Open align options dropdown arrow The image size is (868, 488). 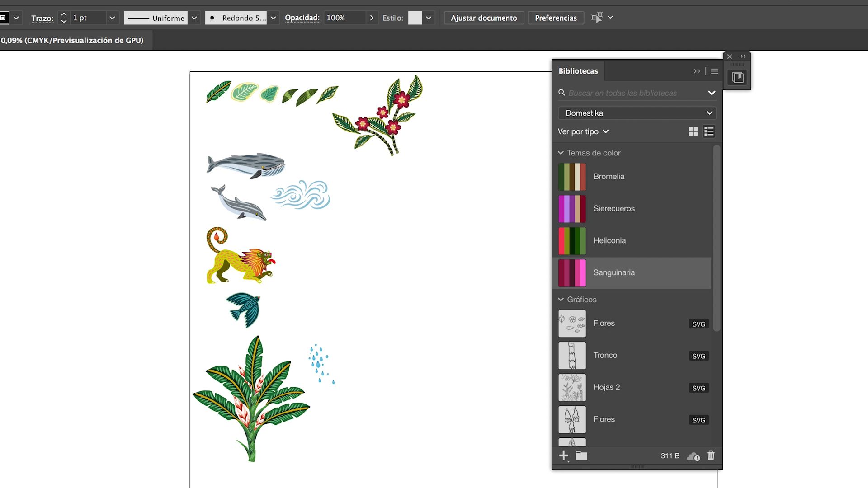(610, 17)
